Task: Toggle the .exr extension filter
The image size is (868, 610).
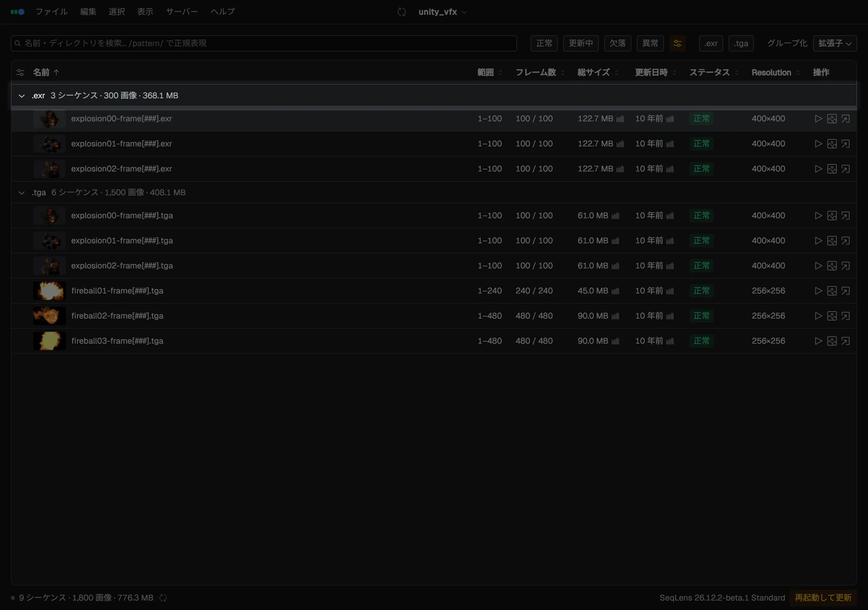Action: click(x=711, y=43)
